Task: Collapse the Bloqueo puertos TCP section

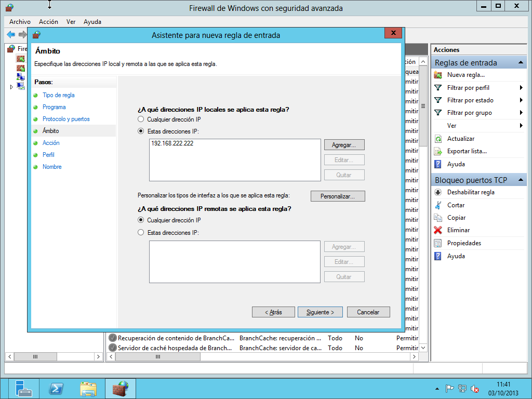Action: (x=521, y=180)
